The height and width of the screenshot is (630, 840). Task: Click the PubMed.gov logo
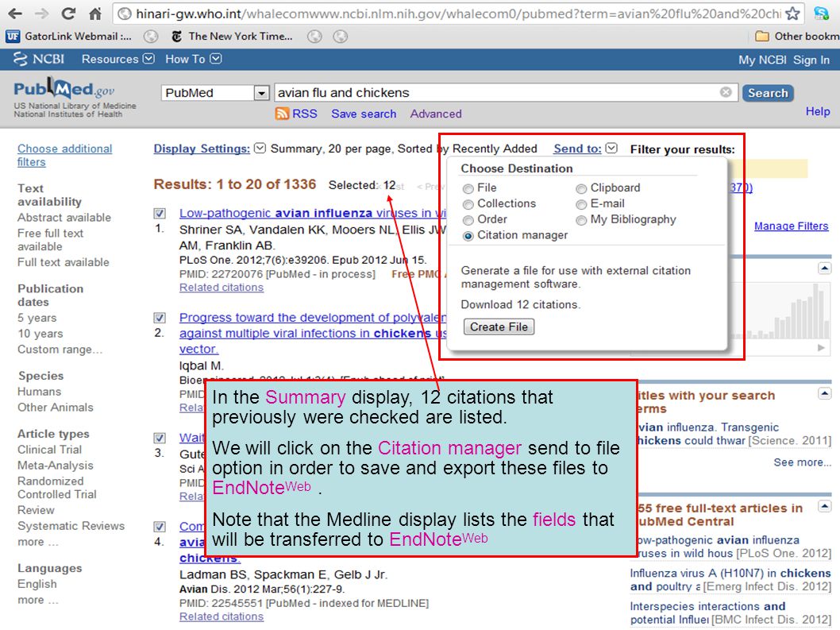[x=64, y=89]
